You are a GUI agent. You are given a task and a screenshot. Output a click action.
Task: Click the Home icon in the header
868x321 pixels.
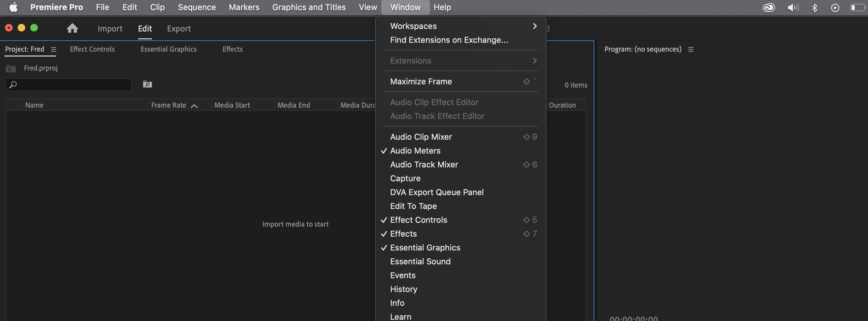(72, 29)
